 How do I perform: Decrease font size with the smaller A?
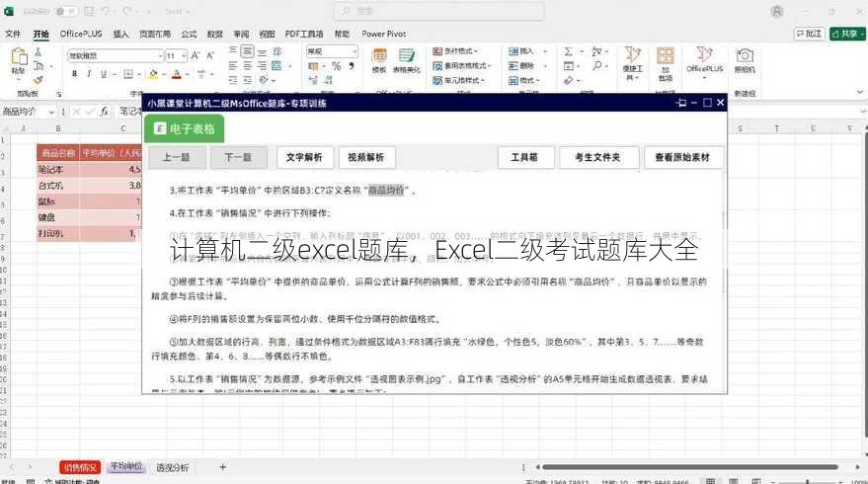[x=210, y=55]
